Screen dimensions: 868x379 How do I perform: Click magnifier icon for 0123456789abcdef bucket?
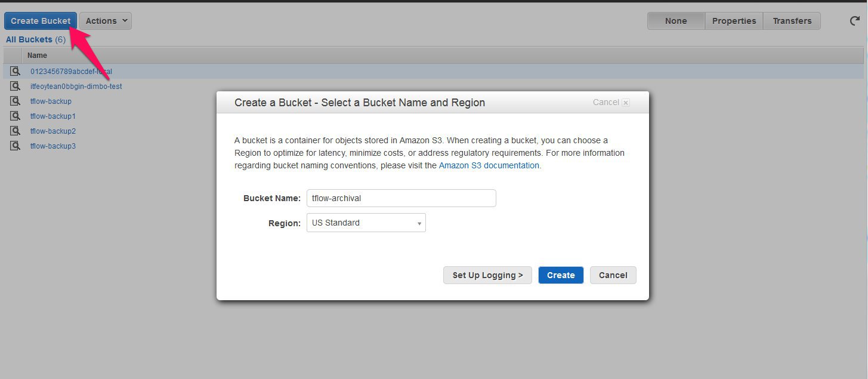15,71
